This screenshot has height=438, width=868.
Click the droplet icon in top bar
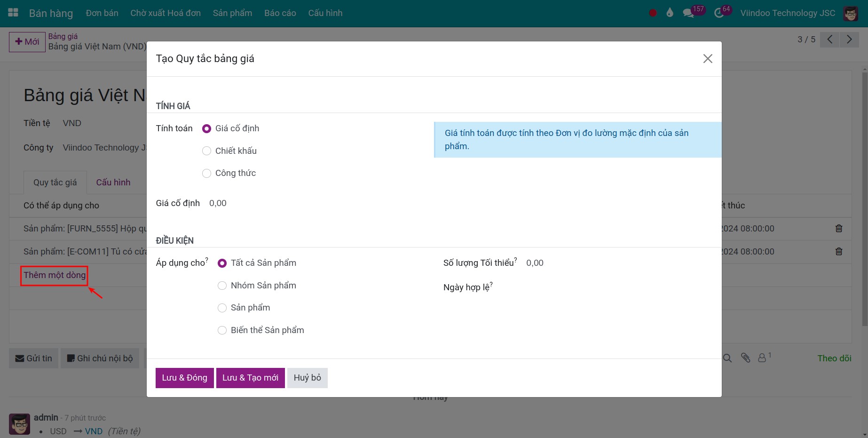[x=670, y=13]
